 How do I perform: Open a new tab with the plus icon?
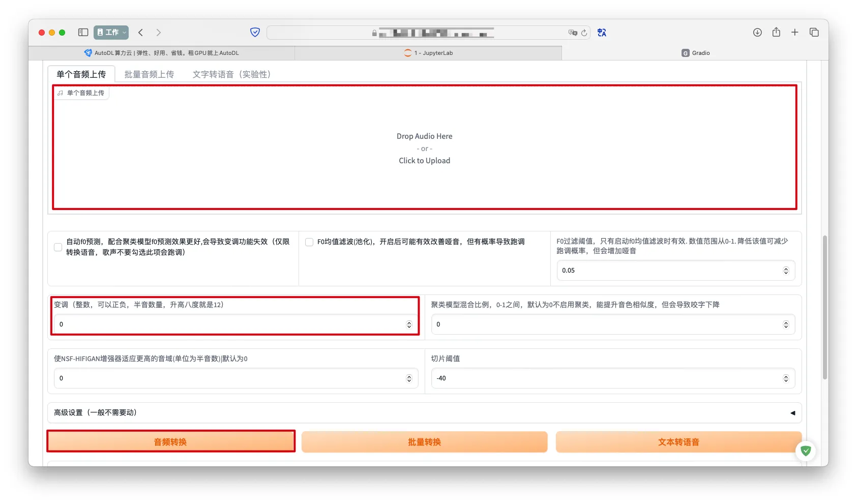coord(794,33)
